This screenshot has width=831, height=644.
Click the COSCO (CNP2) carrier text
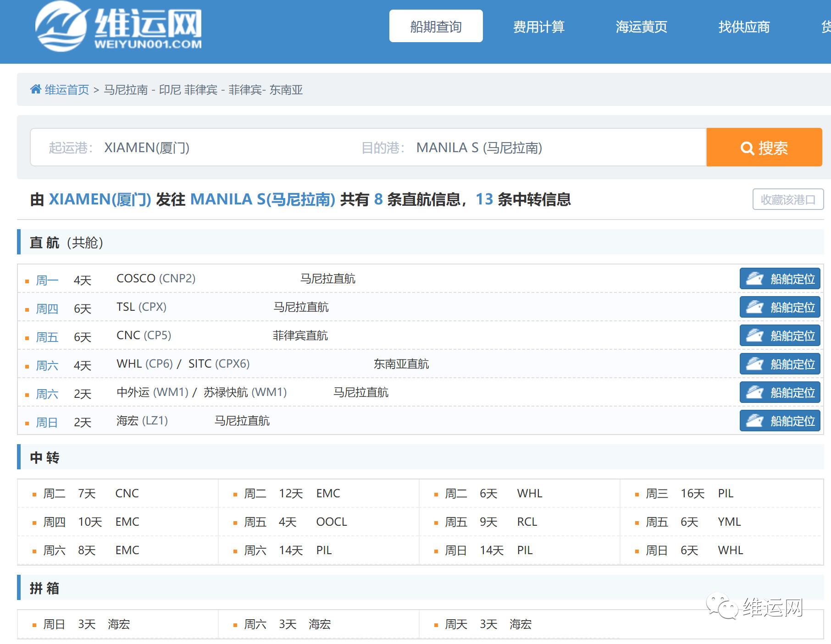[x=156, y=278]
